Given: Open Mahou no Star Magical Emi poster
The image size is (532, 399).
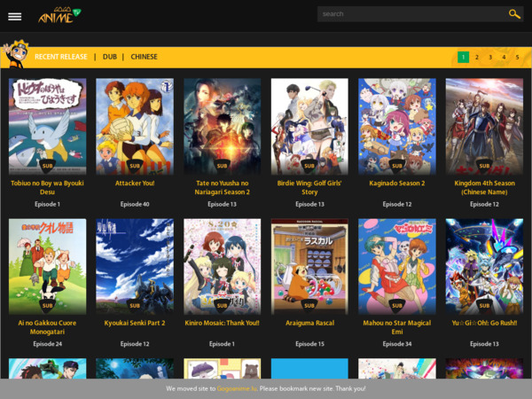Looking at the screenshot, I should click(397, 266).
